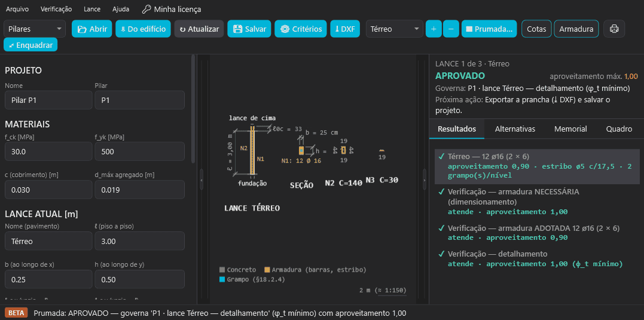Click the piso a piso 3.00 field
This screenshot has height=320, width=644.
tap(140, 241)
